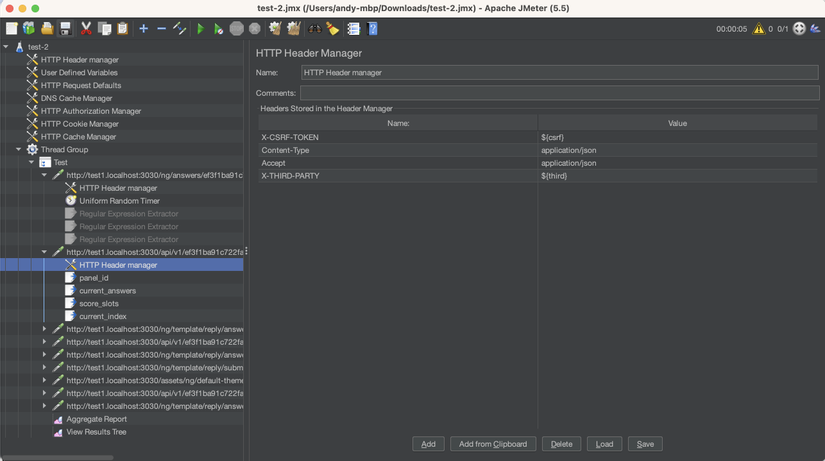Clear results with the Clear icon

tap(275, 28)
